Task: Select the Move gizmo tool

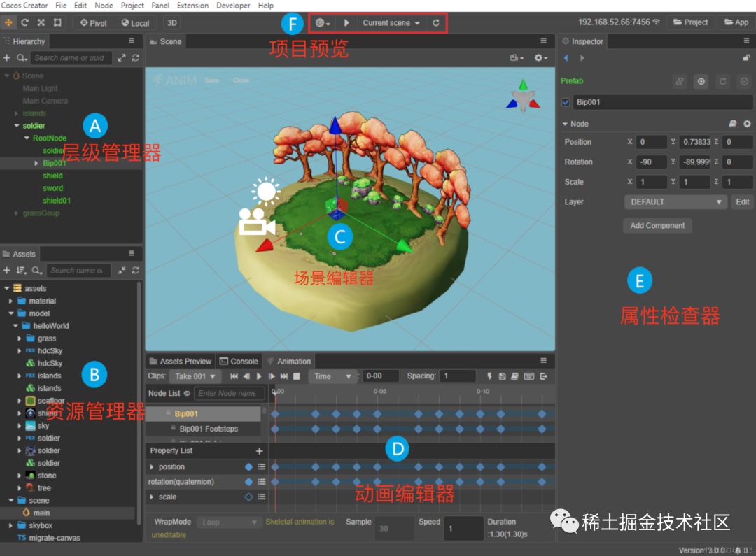Action: pyautogui.click(x=8, y=22)
